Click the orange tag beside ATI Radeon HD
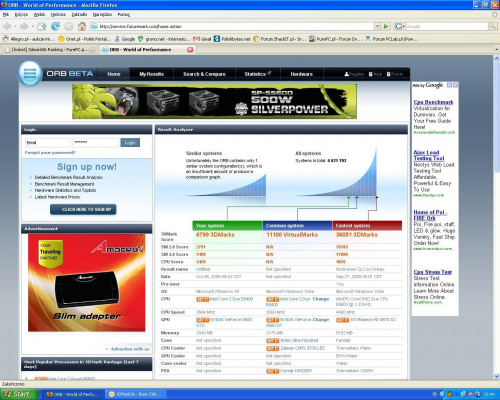500x400 pixels. [342, 320]
